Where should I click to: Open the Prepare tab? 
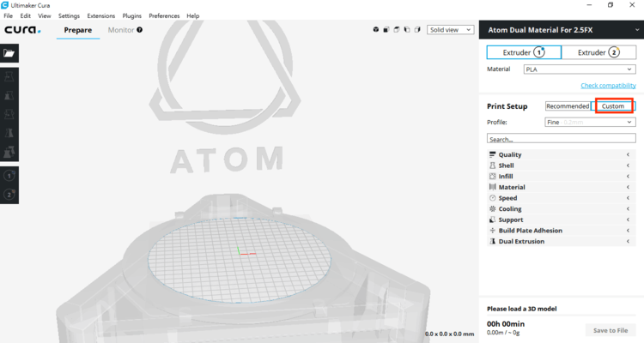(78, 30)
